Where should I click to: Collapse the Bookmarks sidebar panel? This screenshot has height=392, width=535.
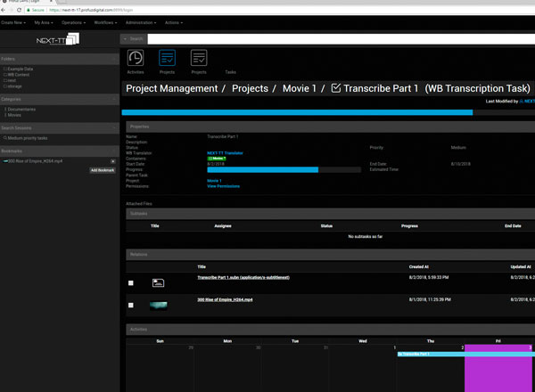(114, 151)
